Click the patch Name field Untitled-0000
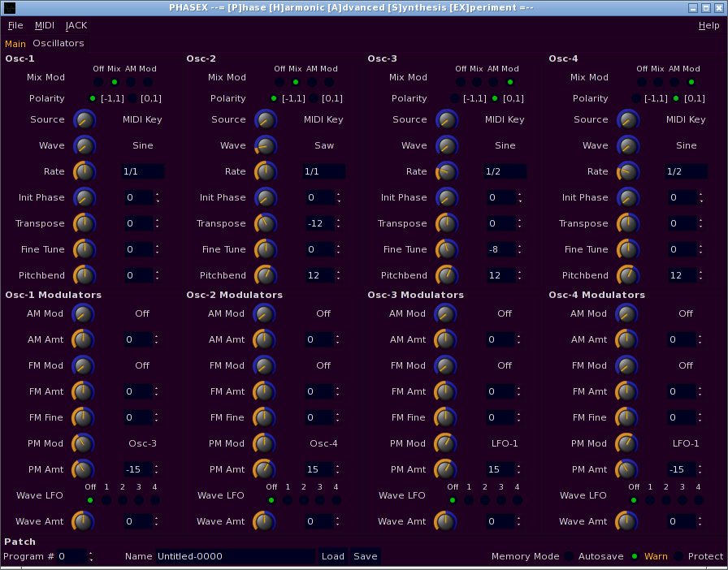 (x=236, y=556)
